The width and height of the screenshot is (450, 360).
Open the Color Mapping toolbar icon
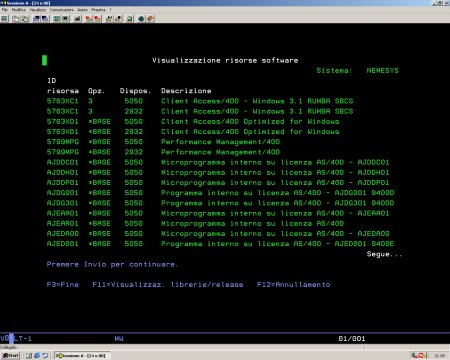click(65, 19)
